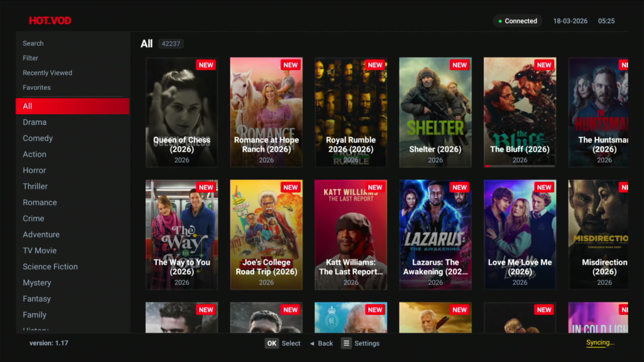Open Recently Viewed list
Image resolution: width=644 pixels, height=362 pixels.
coord(47,73)
